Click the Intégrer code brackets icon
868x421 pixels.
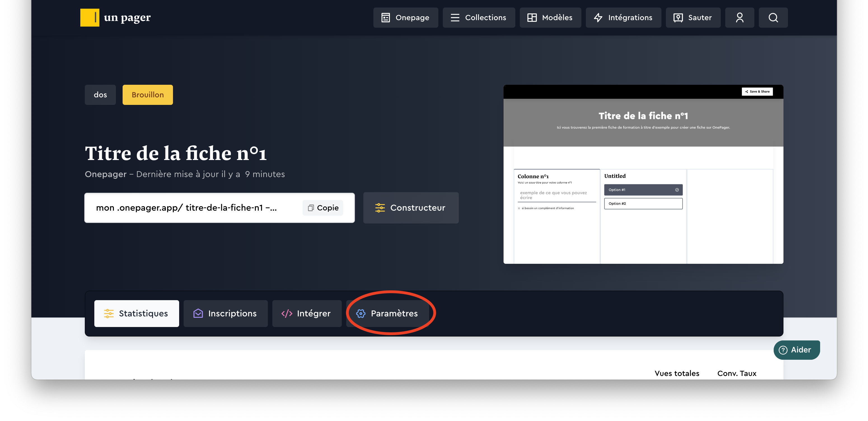pos(287,314)
